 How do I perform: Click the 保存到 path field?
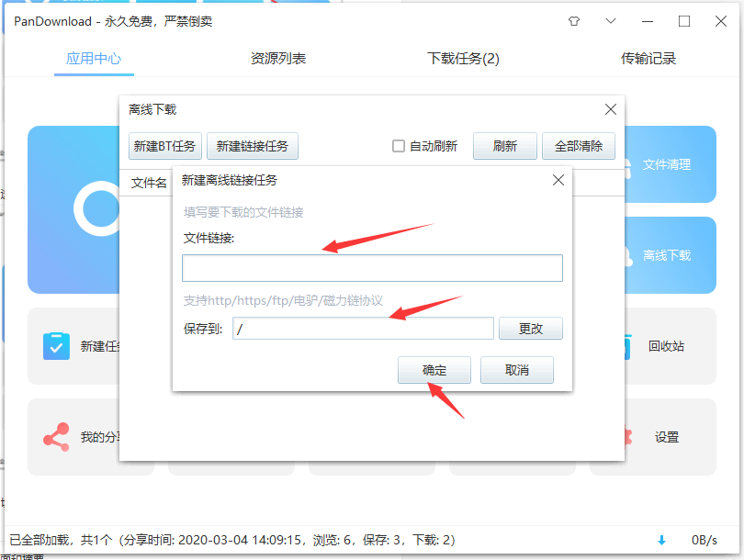[363, 328]
